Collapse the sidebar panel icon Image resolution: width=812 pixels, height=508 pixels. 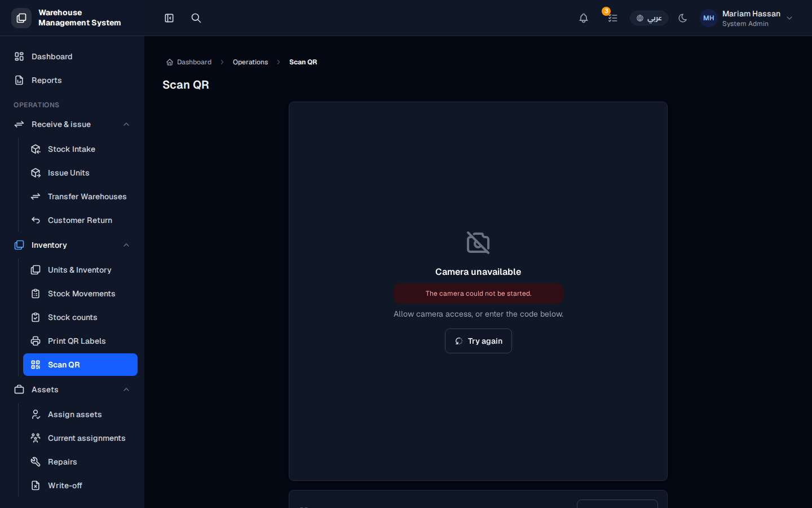pos(169,18)
